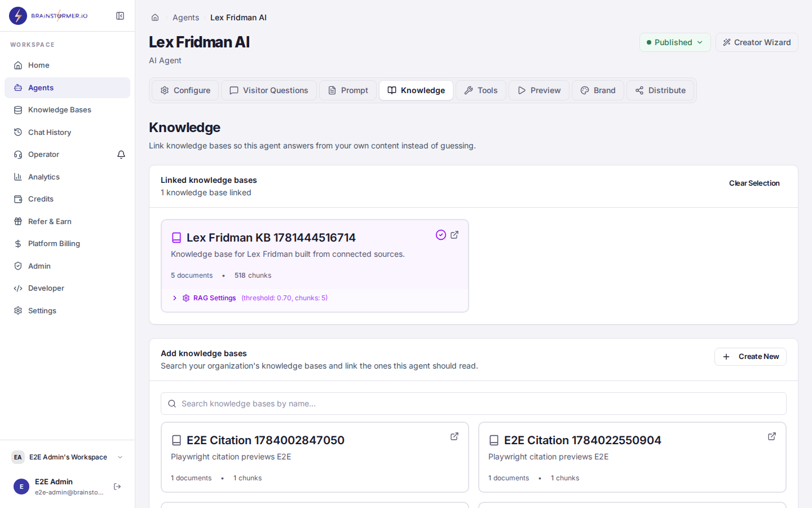Click Create New knowledge base button
This screenshot has width=812, height=508.
751,357
